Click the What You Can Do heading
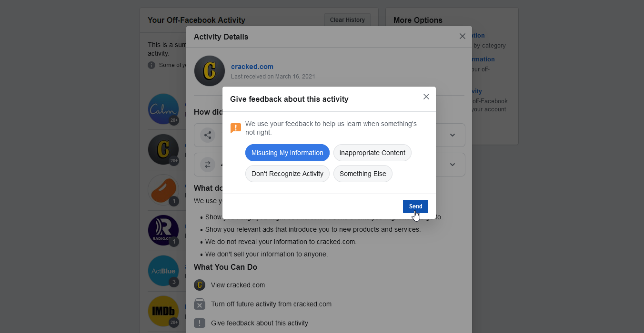The width and height of the screenshot is (644, 333). point(225,267)
